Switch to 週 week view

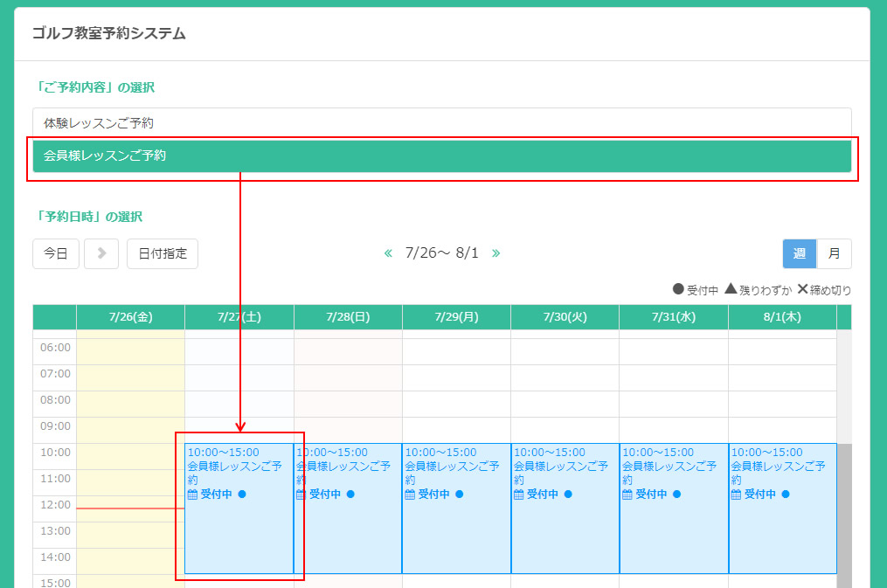tap(799, 253)
